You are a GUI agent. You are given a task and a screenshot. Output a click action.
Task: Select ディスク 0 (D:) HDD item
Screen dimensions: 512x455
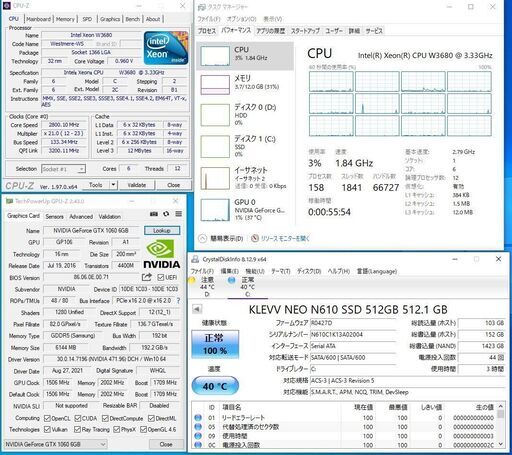coord(245,115)
